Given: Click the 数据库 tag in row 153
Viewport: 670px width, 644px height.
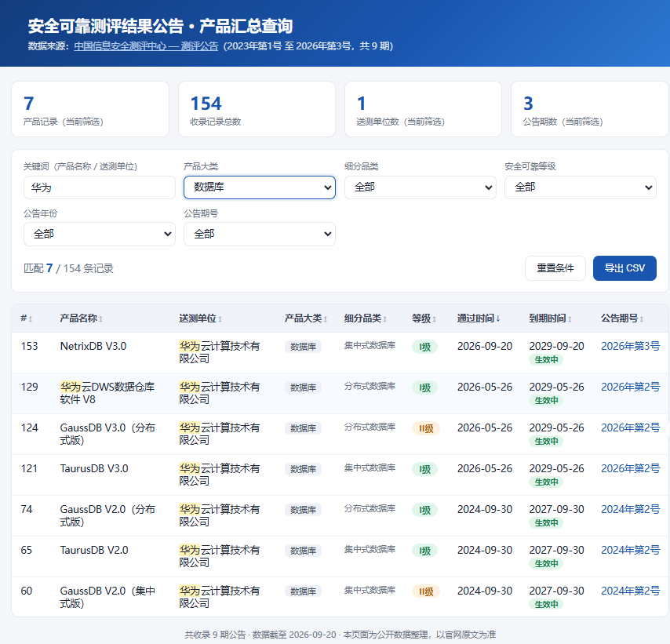Looking at the screenshot, I should (x=303, y=347).
